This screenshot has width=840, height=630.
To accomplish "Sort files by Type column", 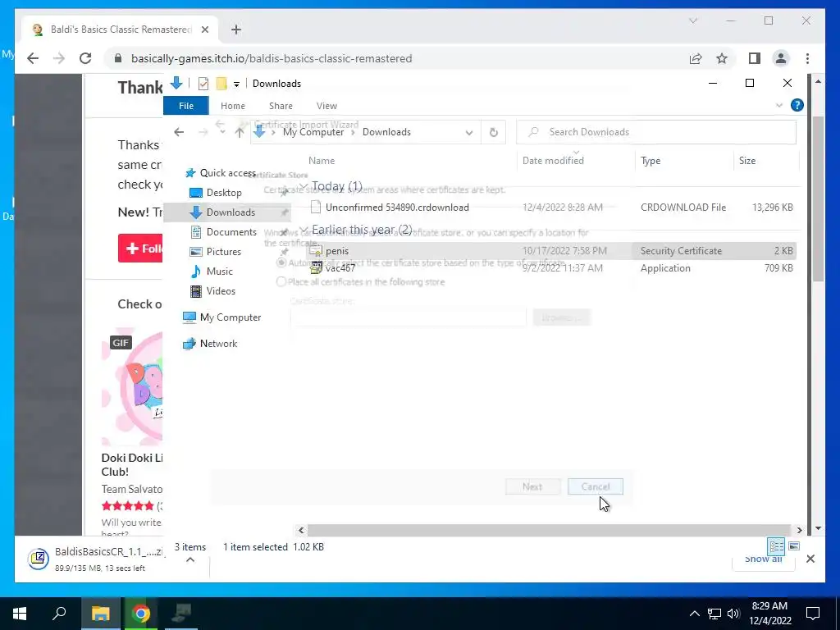I will coord(683,160).
